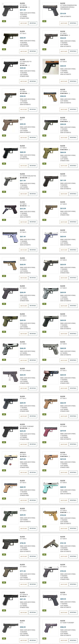This screenshot has height=644, width=79.
Task: Add the $514.99 refurbished G17 Gen5 to cart
Action: click(64, 23)
